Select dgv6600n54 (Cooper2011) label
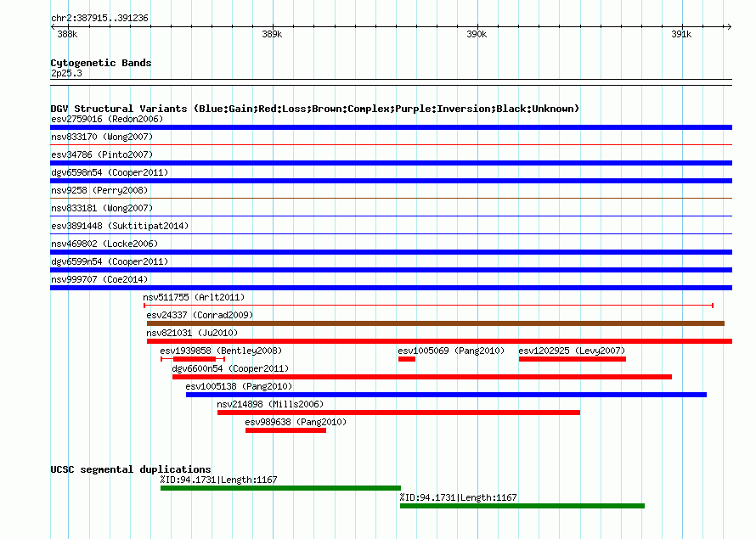Image resolution: width=756 pixels, height=539 pixels. [x=230, y=368]
